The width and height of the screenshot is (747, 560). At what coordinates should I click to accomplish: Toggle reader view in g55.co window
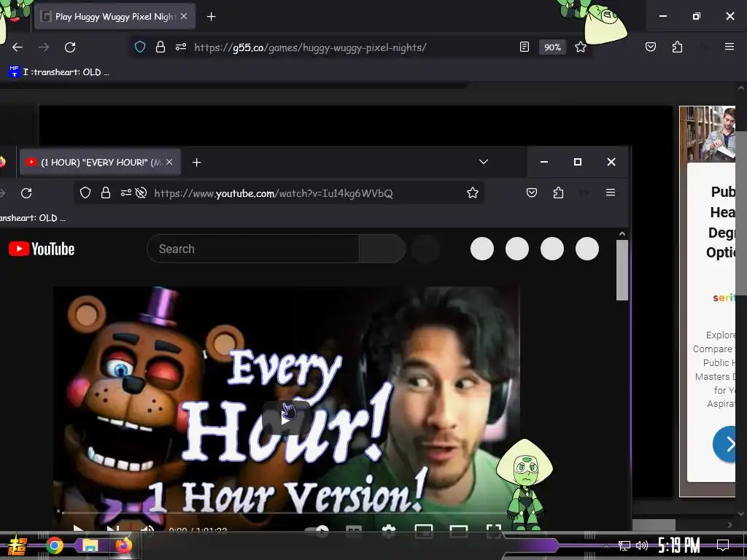pos(524,47)
